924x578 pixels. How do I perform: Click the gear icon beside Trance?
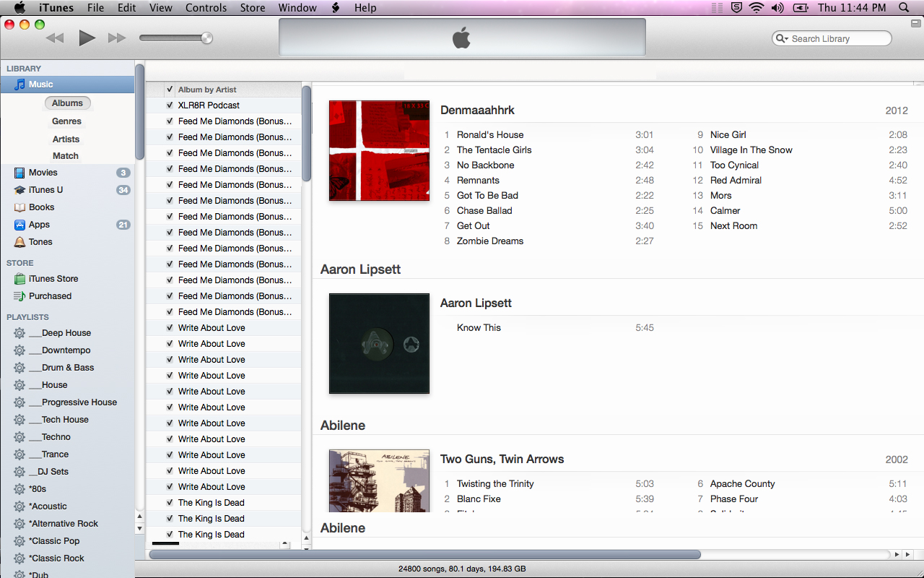point(19,454)
